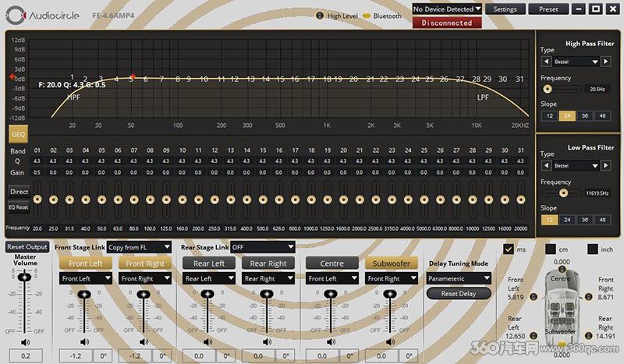Screen dimensions: 624x364
Task: Click the Direct button
Action: pos(19,191)
